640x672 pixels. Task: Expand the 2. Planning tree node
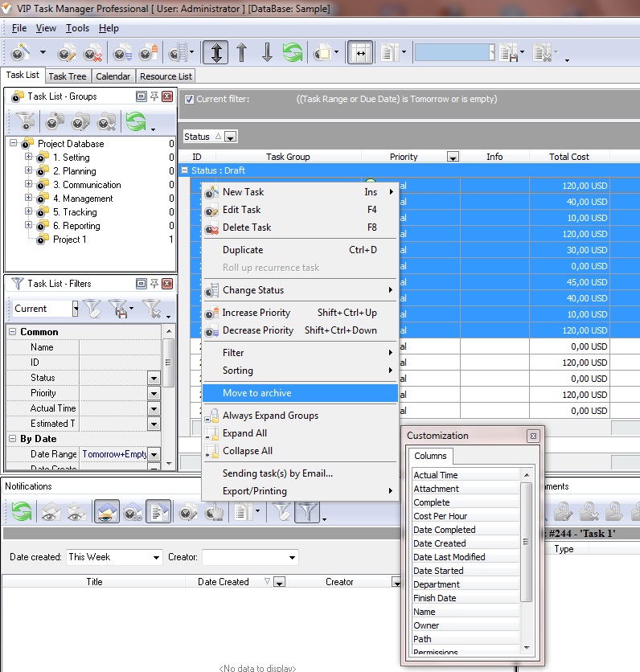29,171
